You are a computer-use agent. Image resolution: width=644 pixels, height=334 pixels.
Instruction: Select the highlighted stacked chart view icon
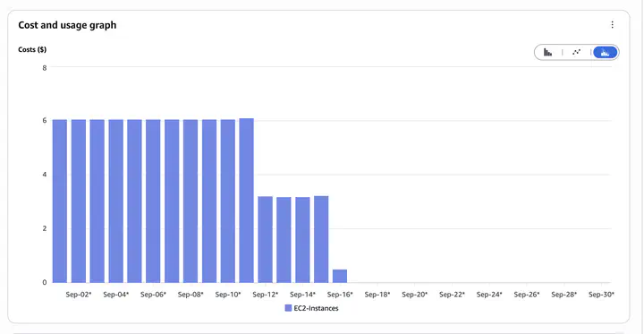click(x=605, y=52)
